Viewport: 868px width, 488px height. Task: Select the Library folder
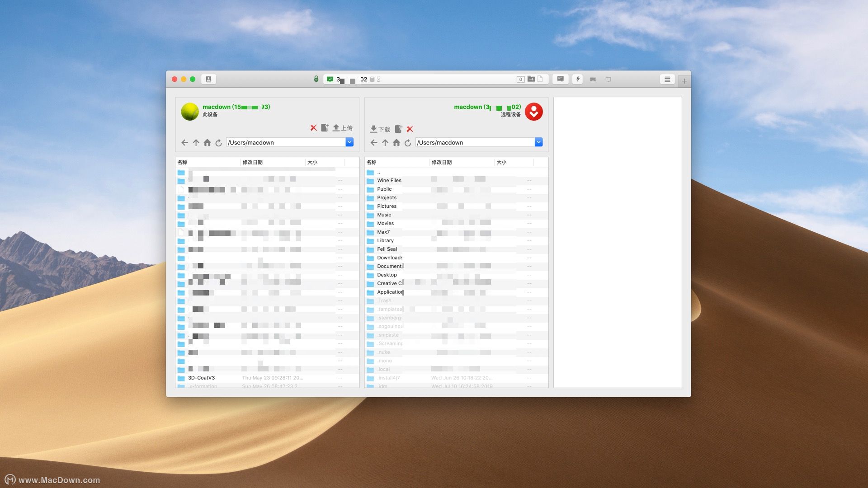pyautogui.click(x=456, y=240)
